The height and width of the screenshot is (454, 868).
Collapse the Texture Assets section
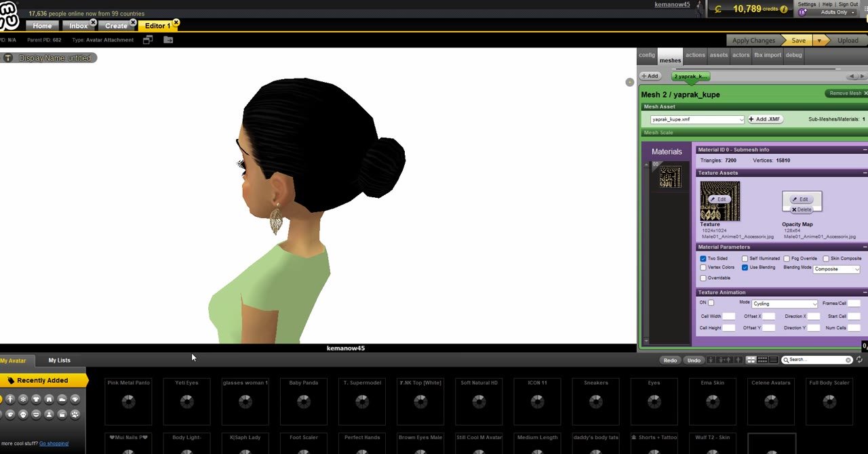click(865, 173)
